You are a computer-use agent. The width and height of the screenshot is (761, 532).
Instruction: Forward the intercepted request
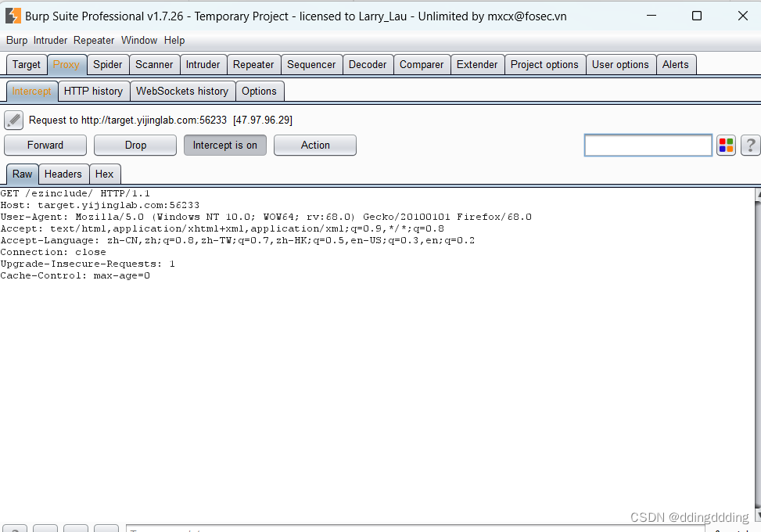(x=45, y=146)
